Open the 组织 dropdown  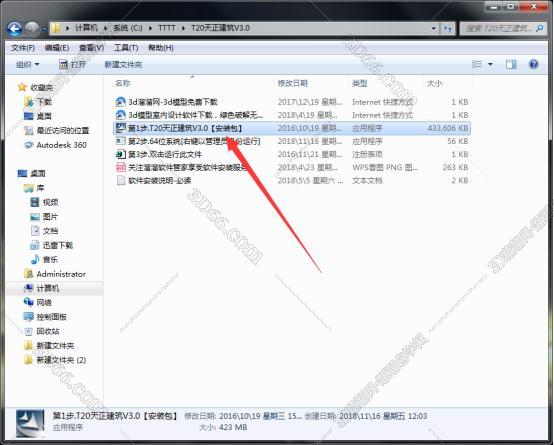coord(28,65)
